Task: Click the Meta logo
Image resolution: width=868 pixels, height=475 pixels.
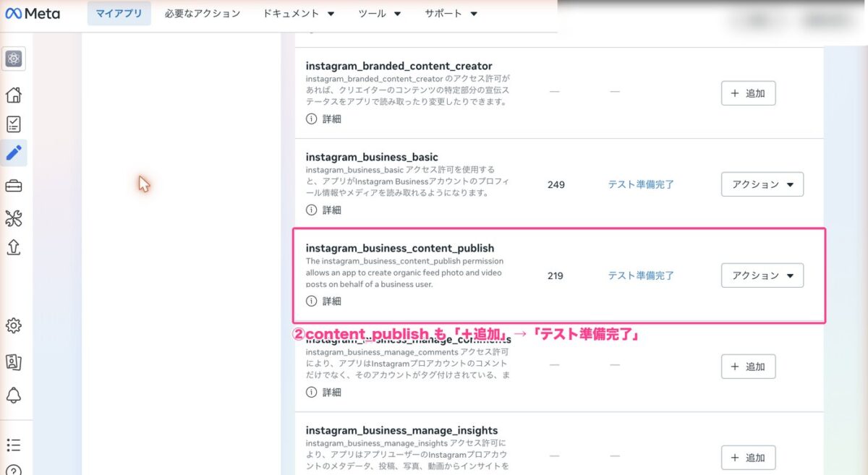Action: click(x=33, y=13)
